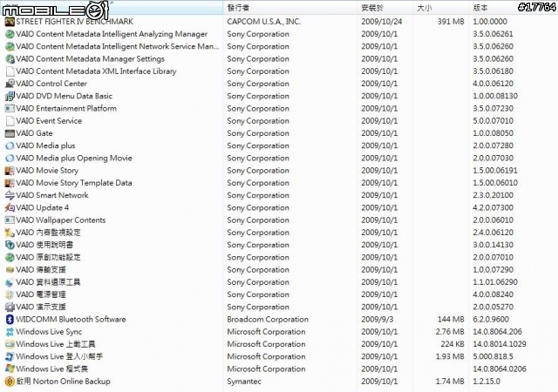Click the 1.74 MB size value
This screenshot has height=392, width=558.
point(450,382)
